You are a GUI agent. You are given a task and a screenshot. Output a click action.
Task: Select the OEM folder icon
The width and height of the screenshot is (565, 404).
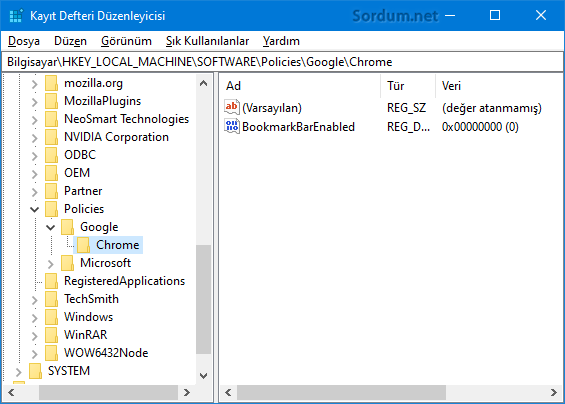(x=52, y=173)
